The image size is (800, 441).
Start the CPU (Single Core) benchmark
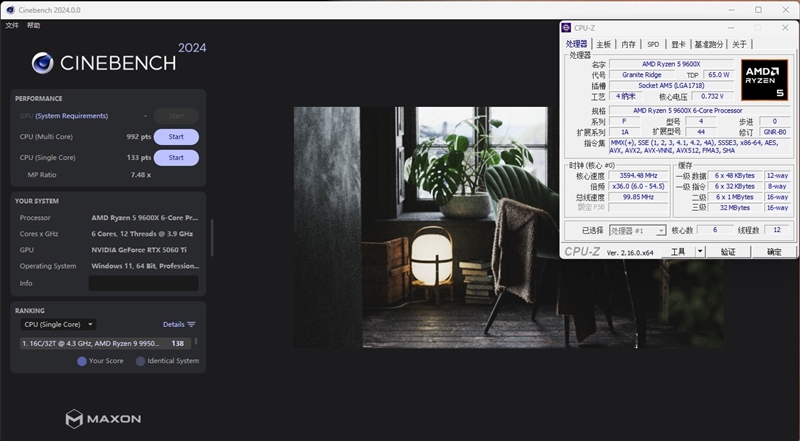click(x=176, y=158)
